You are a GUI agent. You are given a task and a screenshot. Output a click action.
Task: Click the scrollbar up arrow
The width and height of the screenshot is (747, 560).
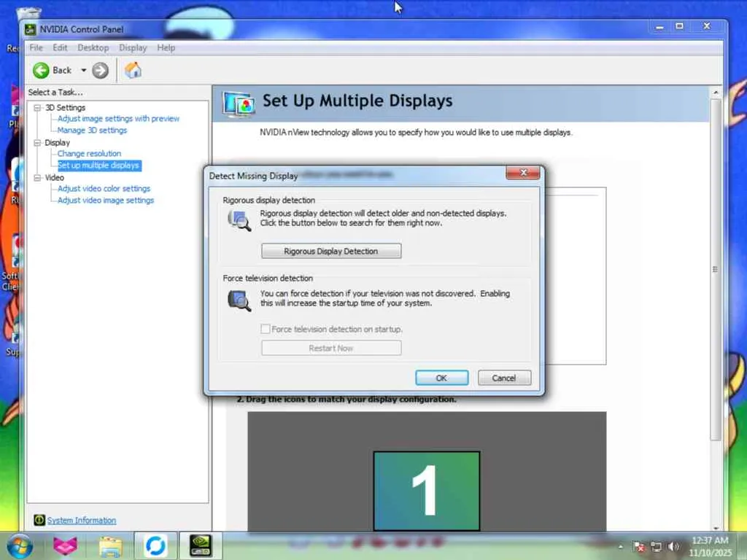(x=715, y=93)
